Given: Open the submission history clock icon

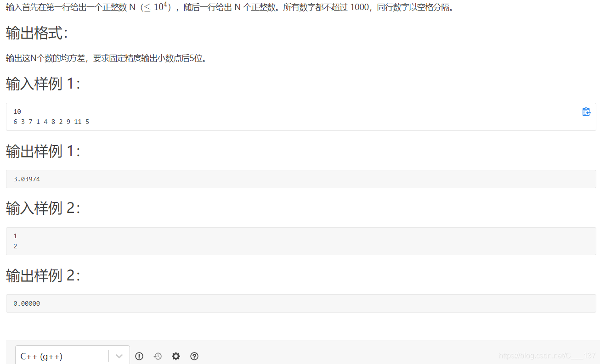Looking at the screenshot, I should click(158, 356).
